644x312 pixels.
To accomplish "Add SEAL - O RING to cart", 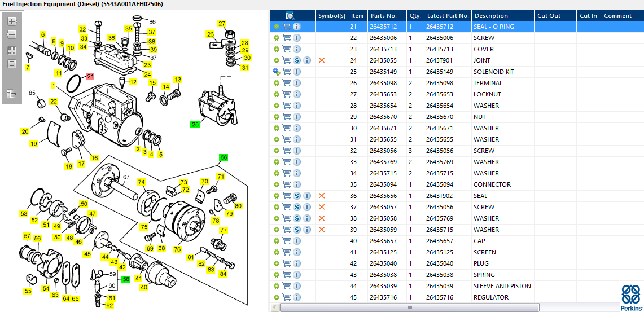I will 287,27.
